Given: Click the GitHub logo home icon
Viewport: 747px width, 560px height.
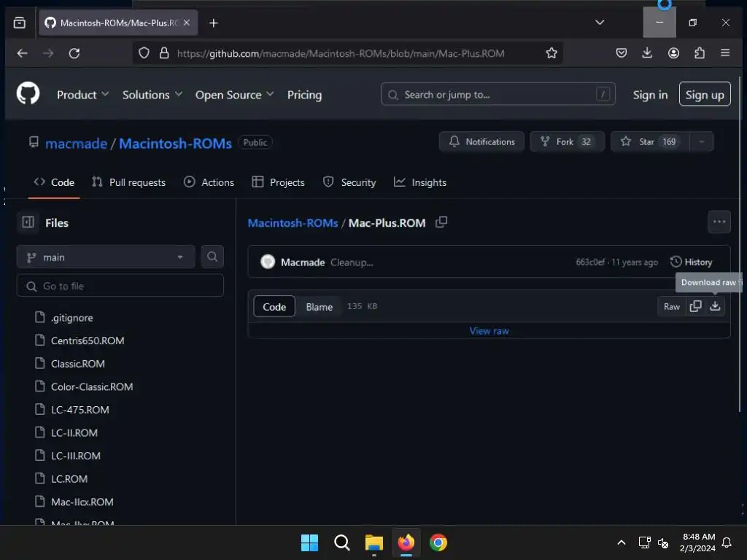Looking at the screenshot, I should (28, 93).
